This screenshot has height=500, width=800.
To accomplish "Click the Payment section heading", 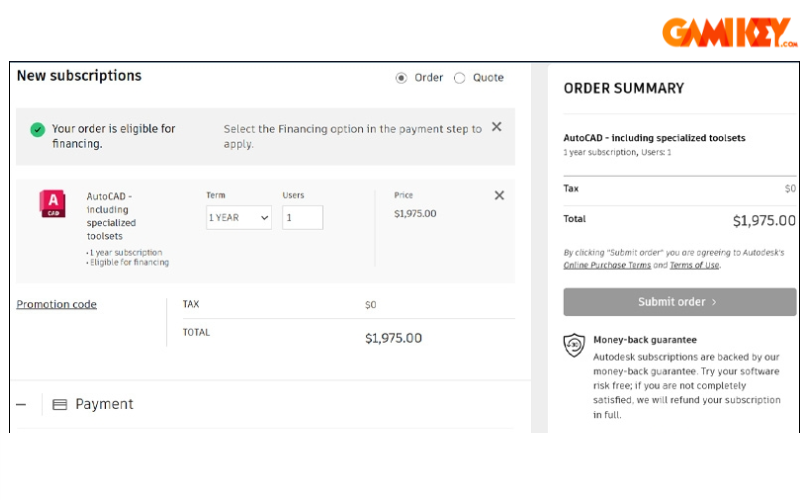I will point(104,404).
